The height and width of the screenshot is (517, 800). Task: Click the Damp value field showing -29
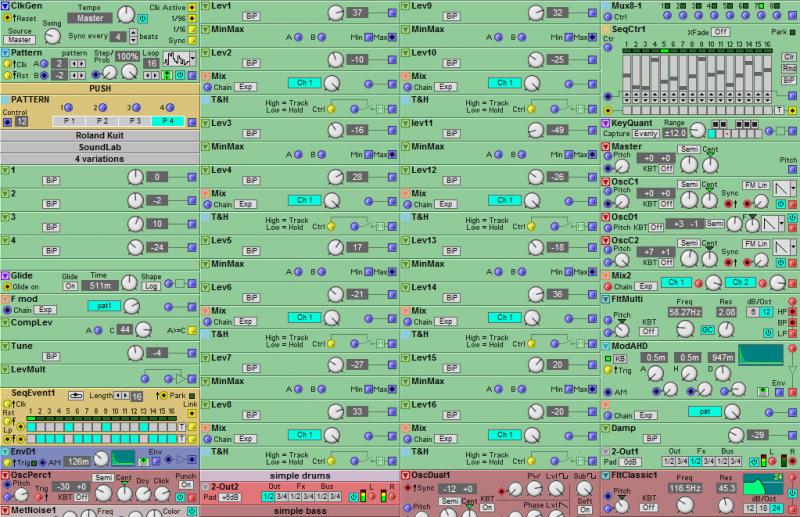[758, 435]
